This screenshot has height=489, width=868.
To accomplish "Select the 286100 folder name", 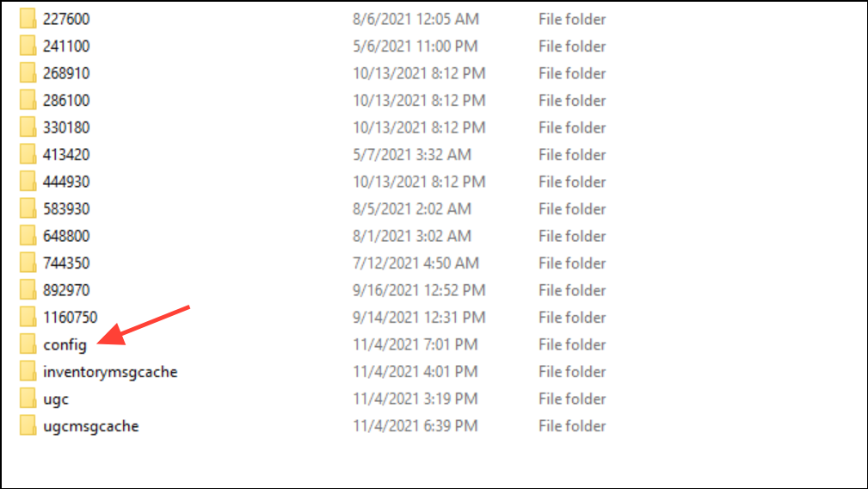I will (66, 100).
